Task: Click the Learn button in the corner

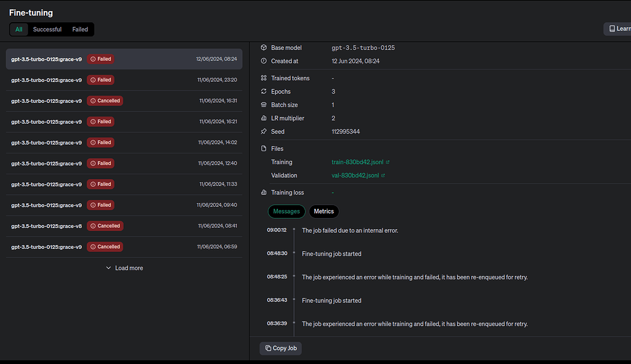Action: [x=621, y=28]
